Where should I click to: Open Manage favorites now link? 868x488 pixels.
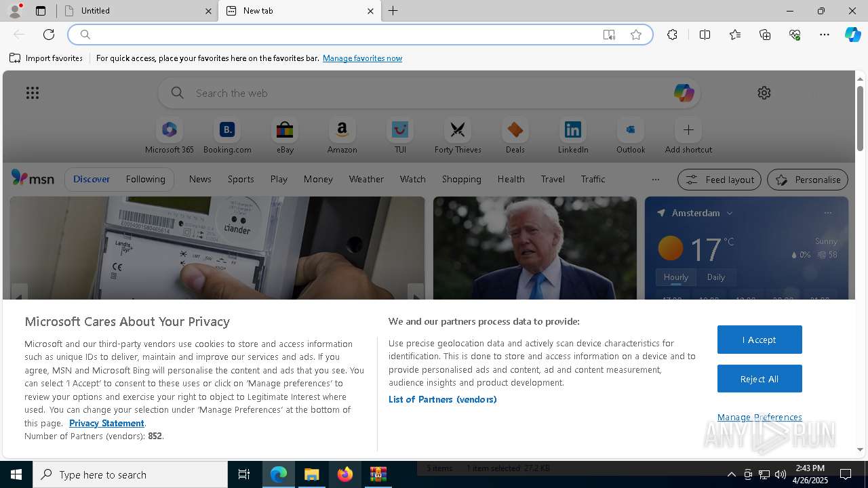[362, 58]
